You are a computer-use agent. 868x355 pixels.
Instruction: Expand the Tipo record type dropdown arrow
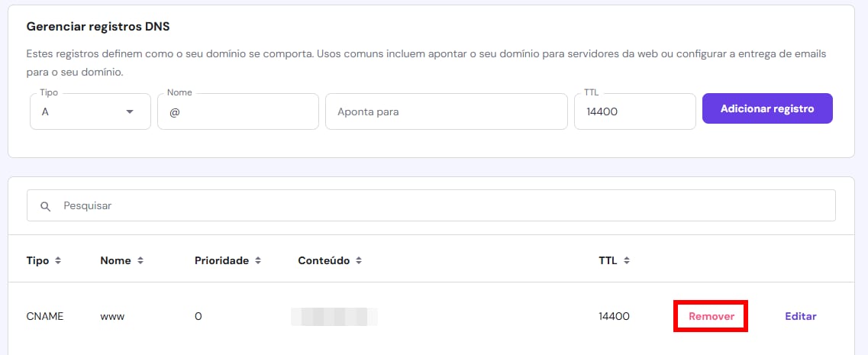129,111
